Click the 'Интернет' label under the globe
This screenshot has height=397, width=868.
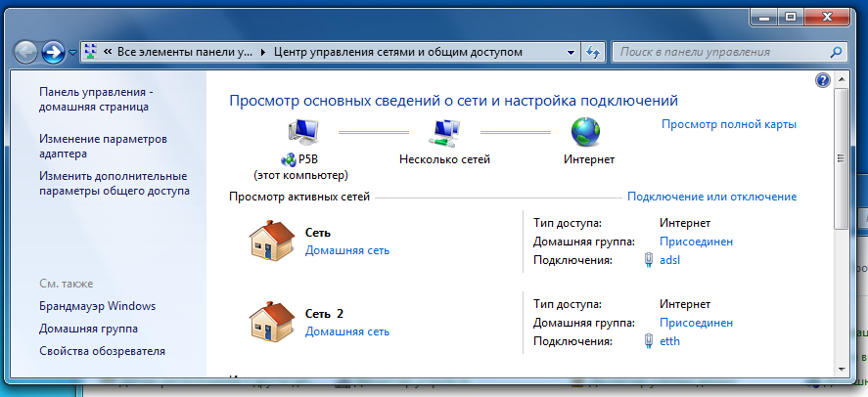pos(589,159)
